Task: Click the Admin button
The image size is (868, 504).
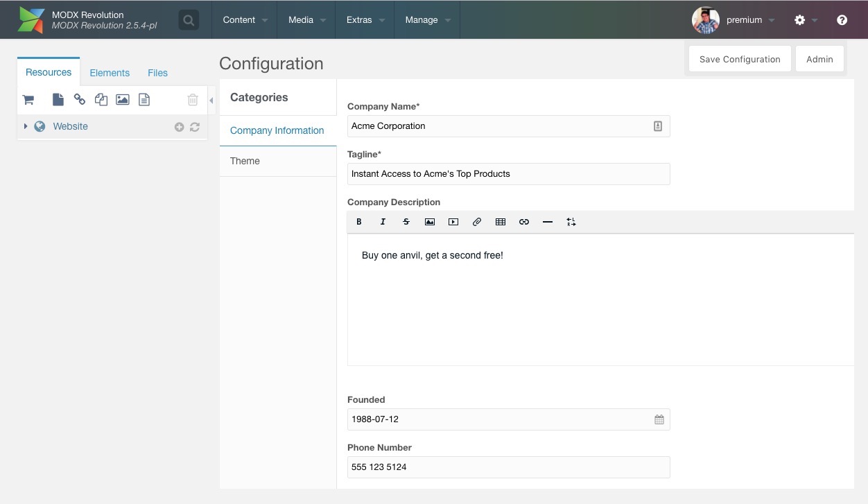Action: 819,59
